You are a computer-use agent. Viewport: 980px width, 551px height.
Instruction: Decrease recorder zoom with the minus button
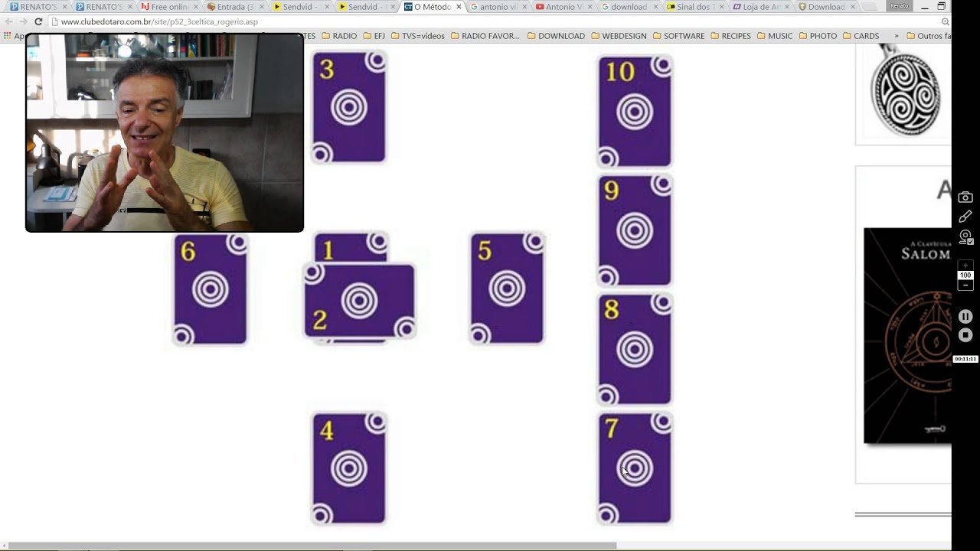(965, 285)
